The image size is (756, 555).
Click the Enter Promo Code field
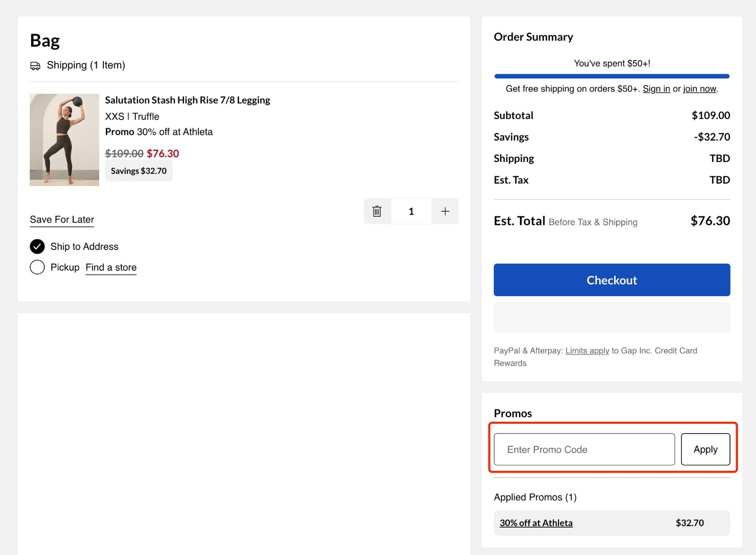click(x=584, y=449)
